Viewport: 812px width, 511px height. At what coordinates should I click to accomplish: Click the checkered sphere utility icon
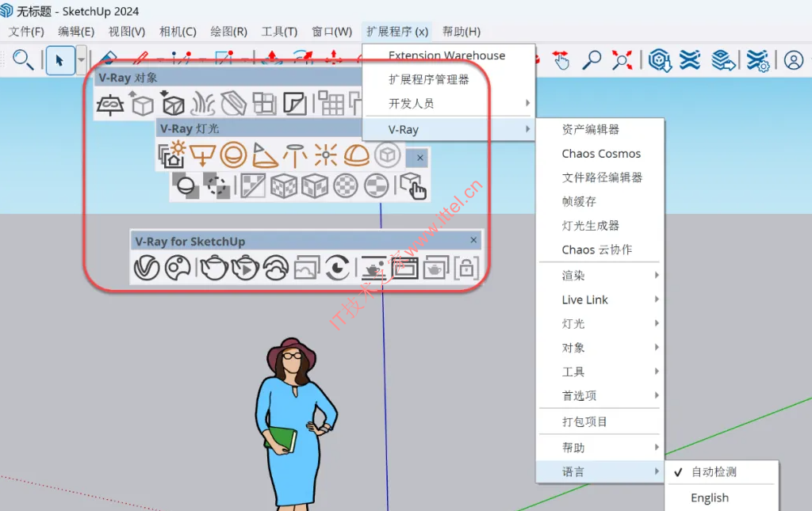(346, 186)
